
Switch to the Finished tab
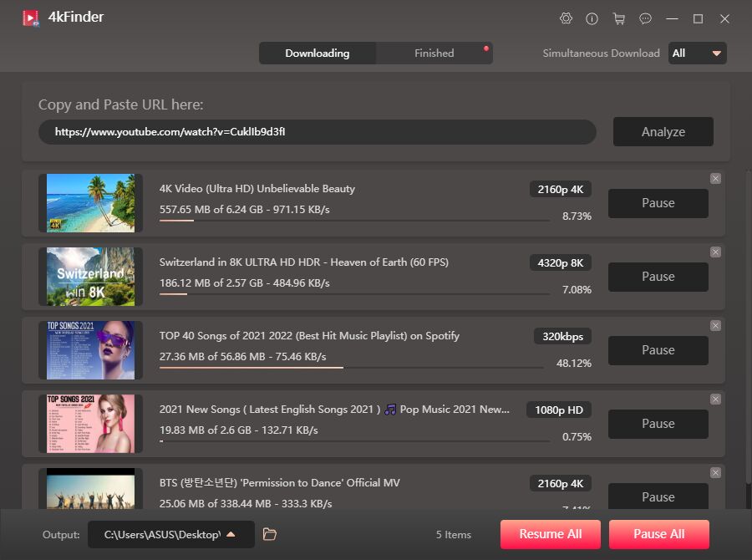pos(434,53)
